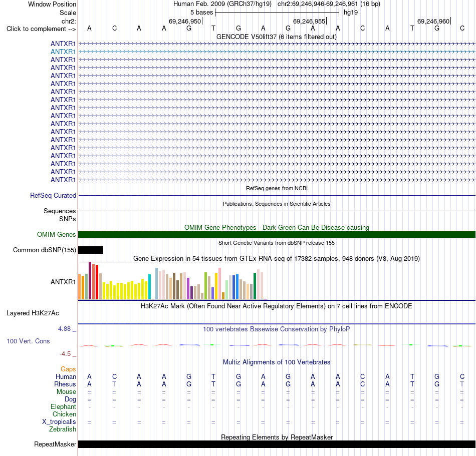Click the orange 'Gaps' label
This screenshot has height=456, width=476.
tap(68, 369)
